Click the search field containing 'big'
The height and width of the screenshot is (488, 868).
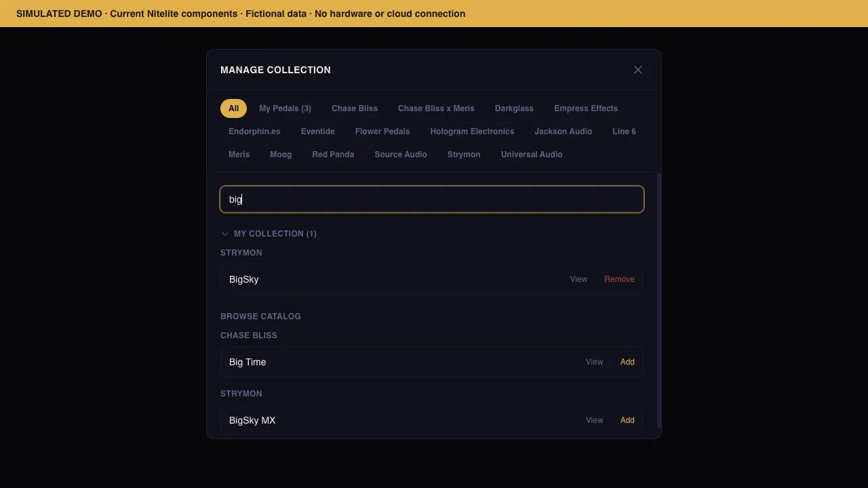point(432,199)
